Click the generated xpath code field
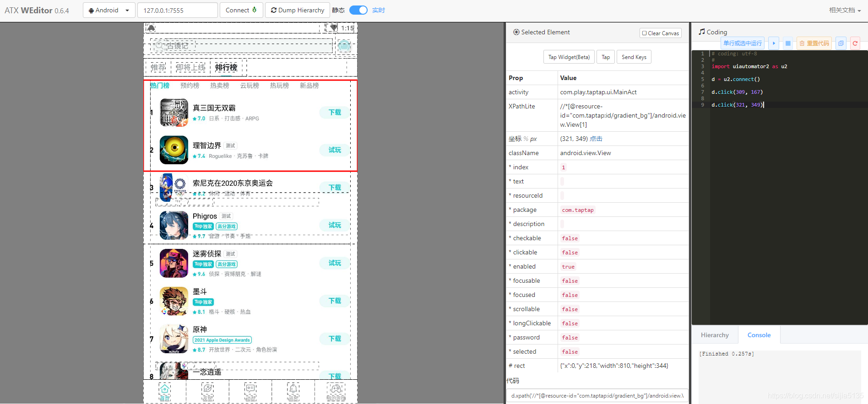Image resolution: width=868 pixels, height=404 pixels. coord(597,396)
